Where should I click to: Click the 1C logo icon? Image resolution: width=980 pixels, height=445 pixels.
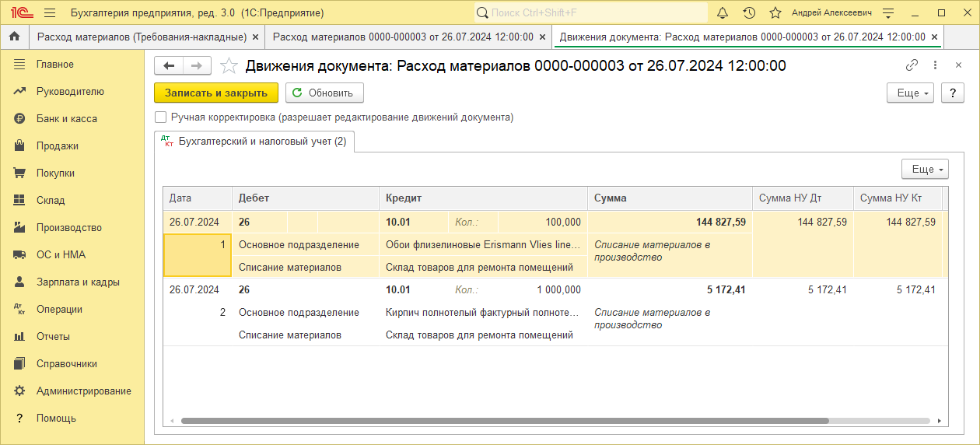tap(20, 12)
